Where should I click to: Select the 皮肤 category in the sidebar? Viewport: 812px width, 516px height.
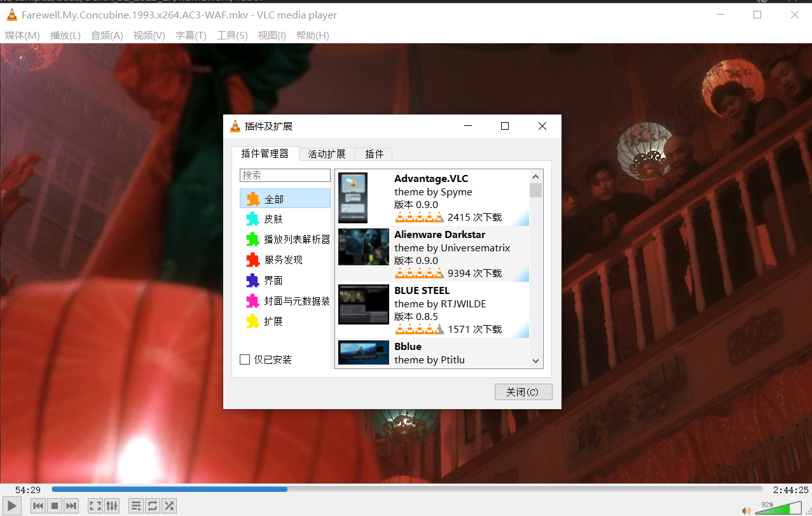coord(274,219)
